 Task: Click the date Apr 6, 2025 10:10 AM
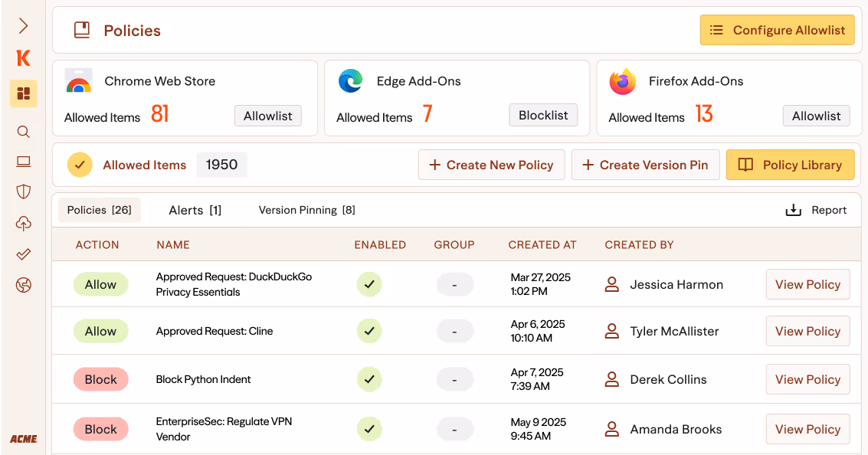point(538,331)
